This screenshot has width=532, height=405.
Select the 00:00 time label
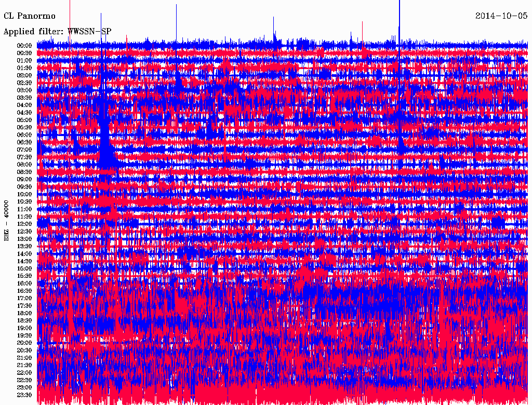point(24,46)
